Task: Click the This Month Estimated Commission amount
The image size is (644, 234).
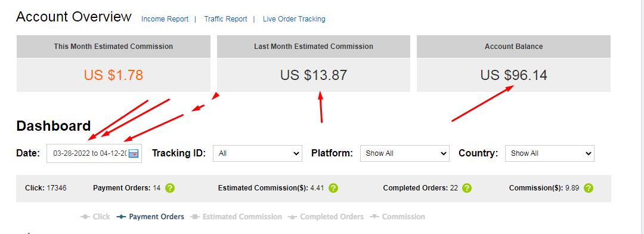Action: pyautogui.click(x=113, y=75)
